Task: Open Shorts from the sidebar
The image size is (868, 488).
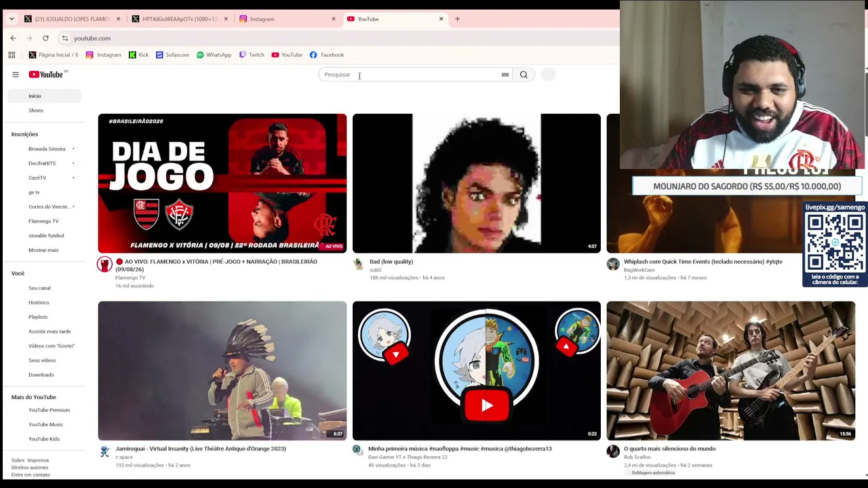Action: click(x=36, y=110)
